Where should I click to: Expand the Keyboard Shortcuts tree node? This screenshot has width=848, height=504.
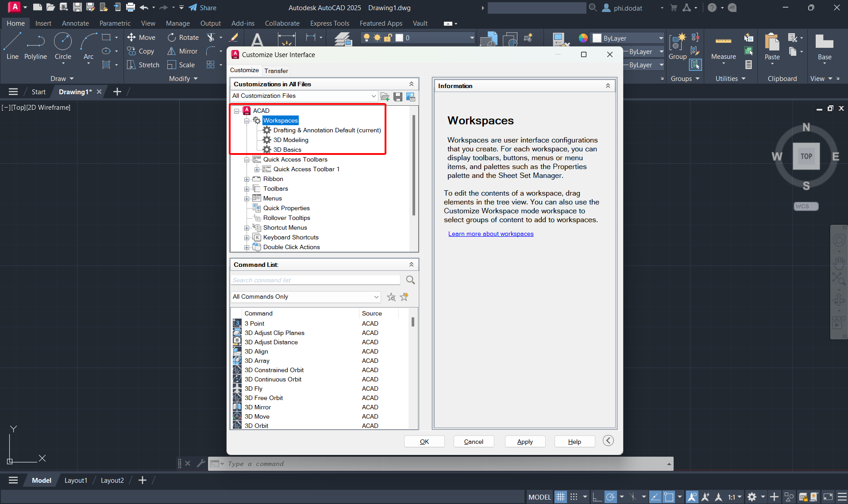click(x=247, y=238)
